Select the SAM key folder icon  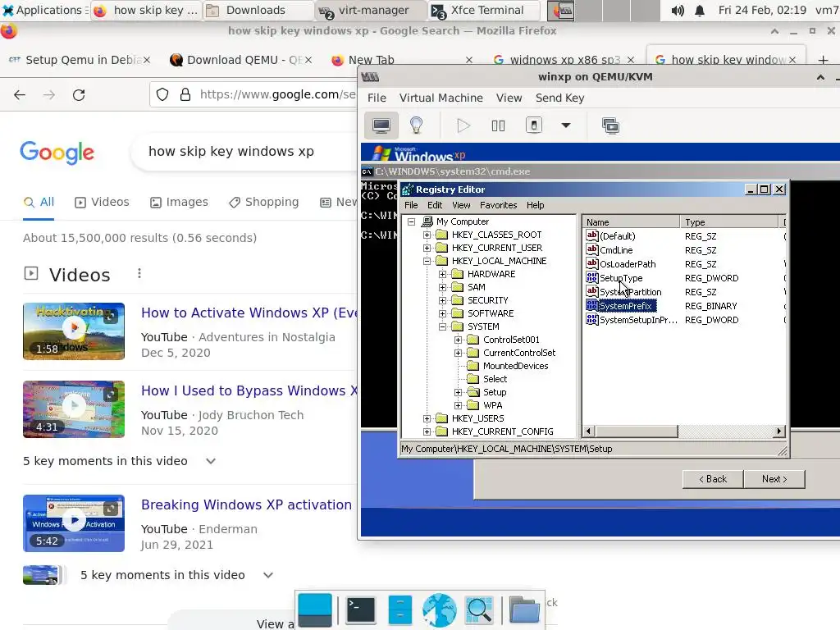(x=458, y=287)
